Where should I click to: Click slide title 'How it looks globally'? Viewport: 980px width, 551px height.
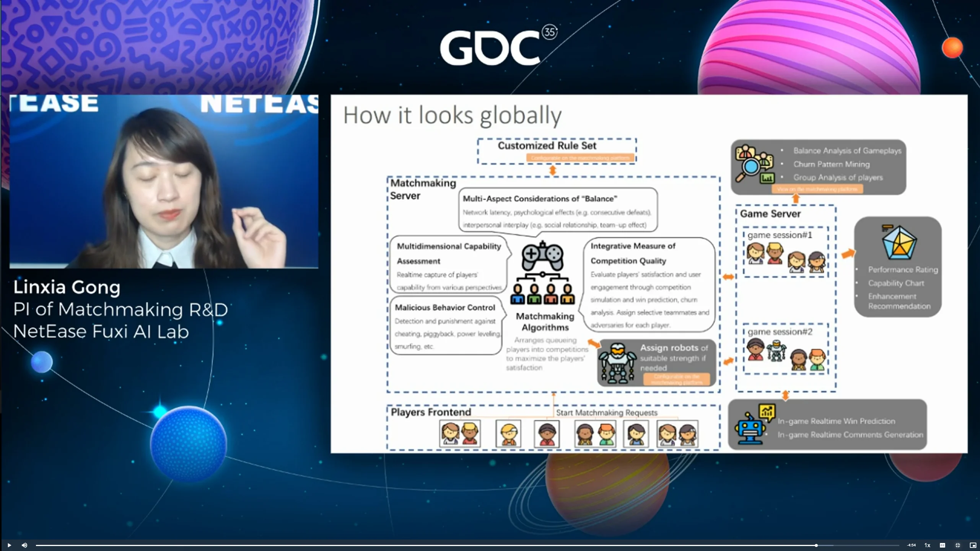[452, 115]
